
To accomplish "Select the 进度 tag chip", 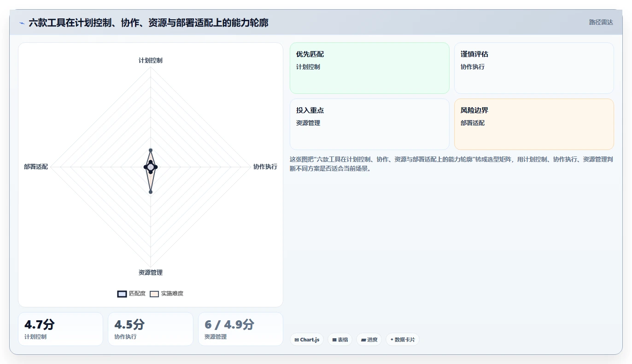I will 369,340.
